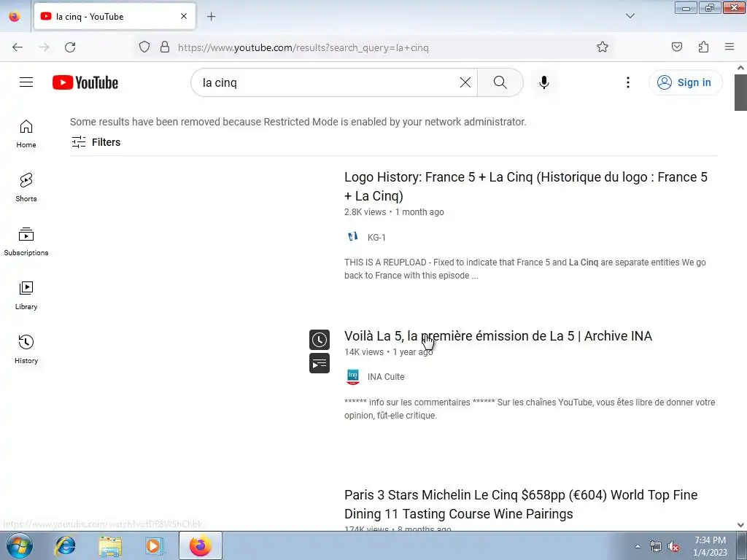This screenshot has width=747, height=560.
Task: Go back in Firefox
Action: click(x=18, y=47)
